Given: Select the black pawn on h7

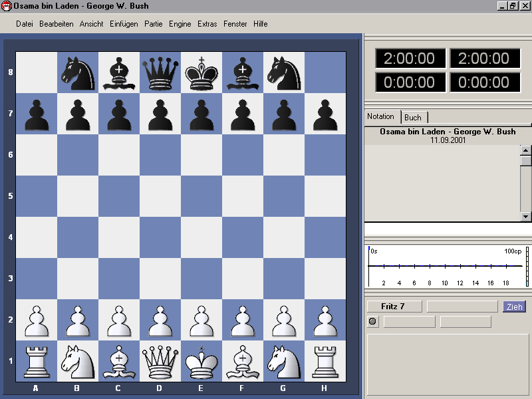Looking at the screenshot, I should [x=325, y=114].
